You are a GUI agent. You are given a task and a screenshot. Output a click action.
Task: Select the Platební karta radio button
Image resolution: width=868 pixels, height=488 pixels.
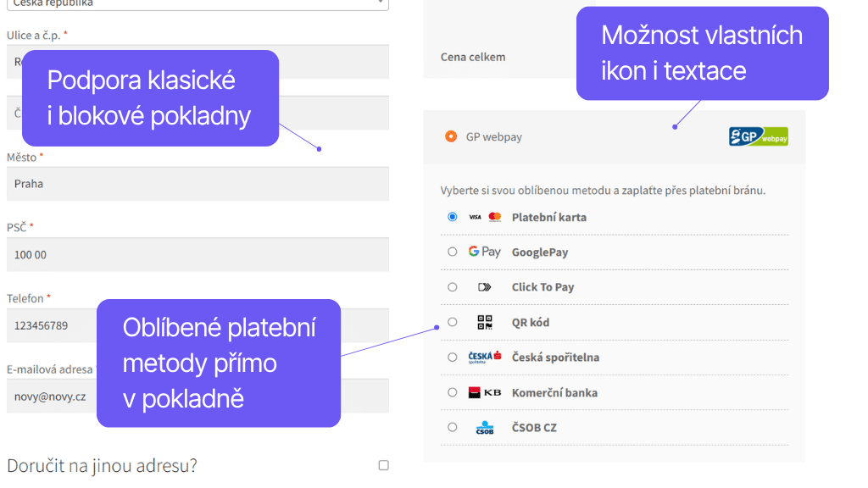452,217
